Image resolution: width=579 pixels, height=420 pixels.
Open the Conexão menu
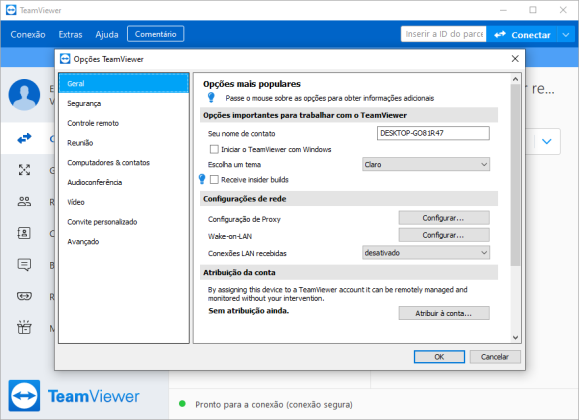[28, 34]
